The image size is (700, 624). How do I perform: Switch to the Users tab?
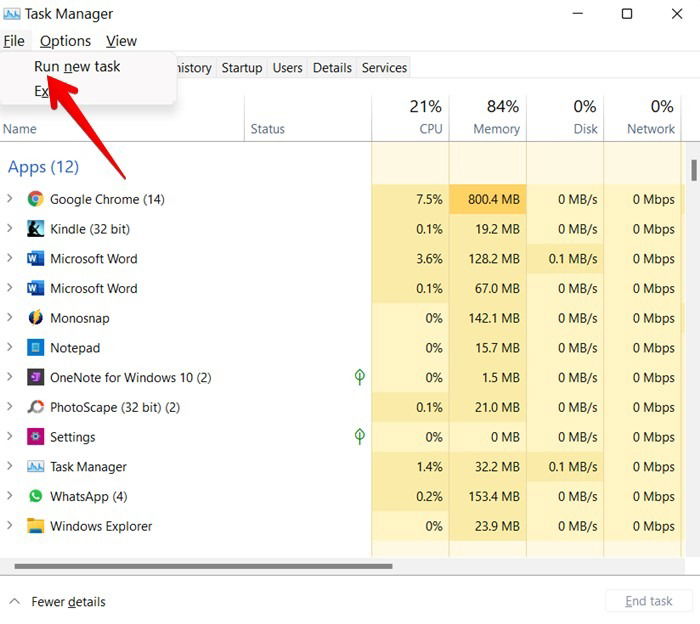[x=288, y=67]
